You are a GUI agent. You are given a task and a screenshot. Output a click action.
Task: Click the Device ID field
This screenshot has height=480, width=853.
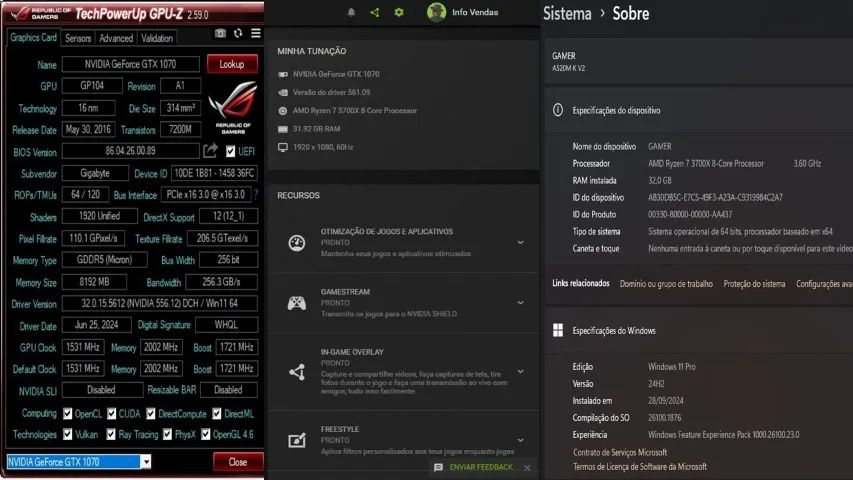coord(214,173)
